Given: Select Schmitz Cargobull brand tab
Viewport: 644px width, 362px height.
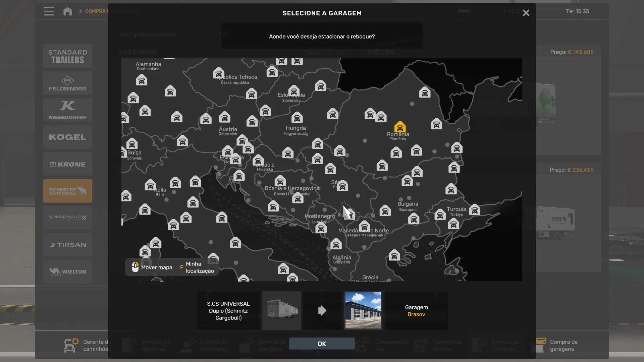Looking at the screenshot, I should click(x=67, y=191).
